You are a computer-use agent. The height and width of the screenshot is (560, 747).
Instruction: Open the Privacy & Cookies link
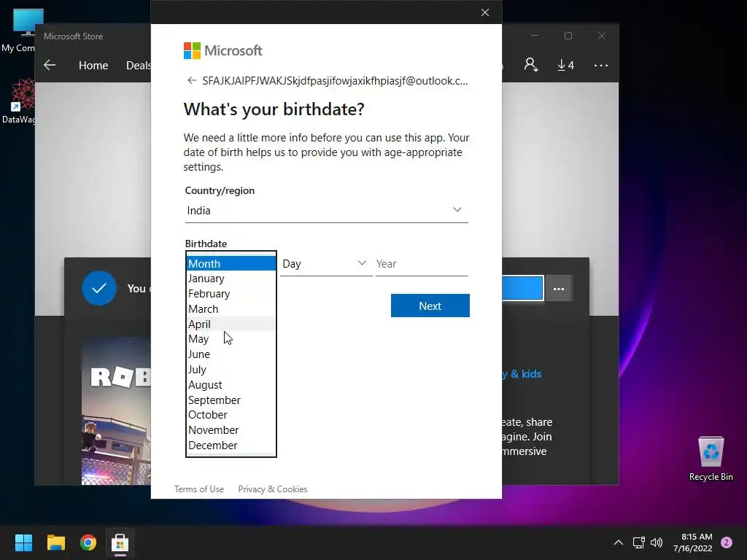tap(273, 489)
